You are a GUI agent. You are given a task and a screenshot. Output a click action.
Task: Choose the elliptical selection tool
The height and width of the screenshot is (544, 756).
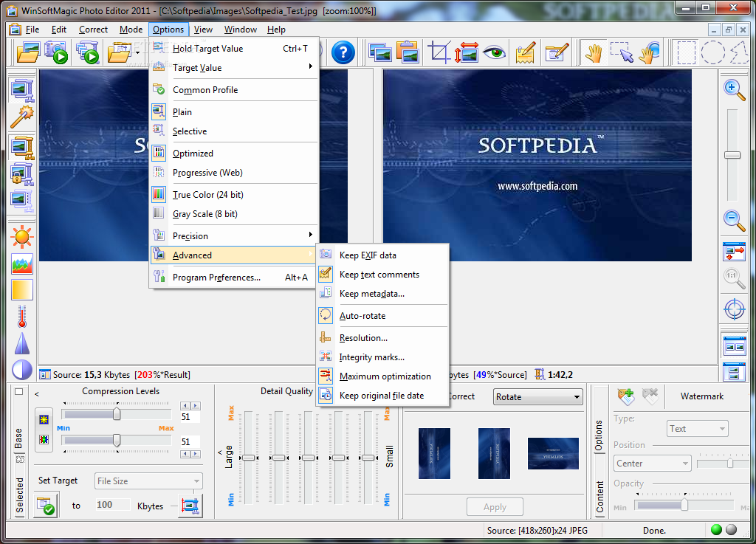712,52
